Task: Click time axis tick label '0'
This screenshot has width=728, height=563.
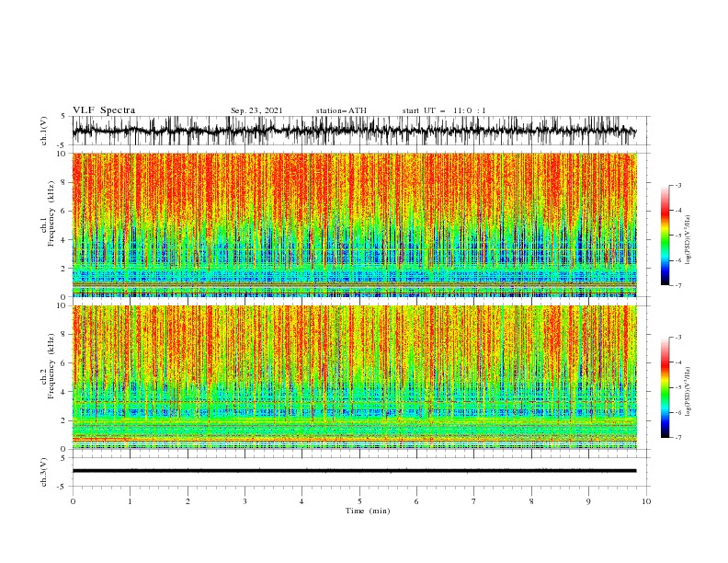Action: [73, 501]
